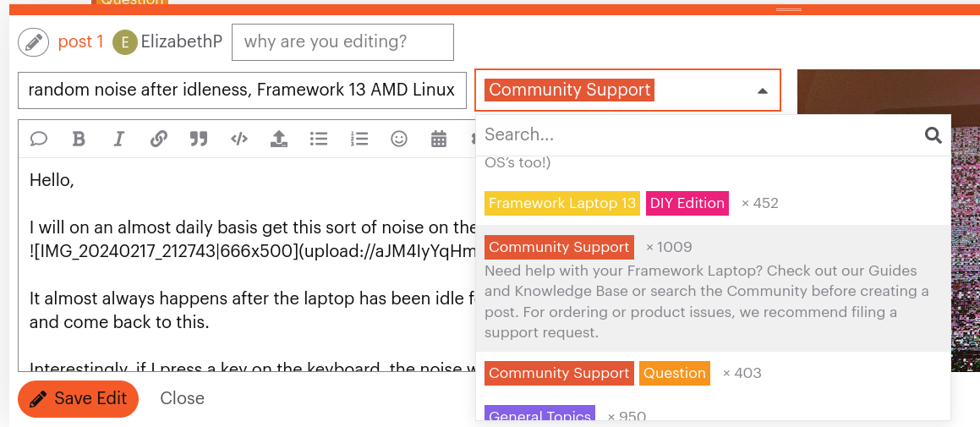Select Framework Laptop 13 DIY Edition category
The height and width of the screenshot is (427, 980).
713,203
